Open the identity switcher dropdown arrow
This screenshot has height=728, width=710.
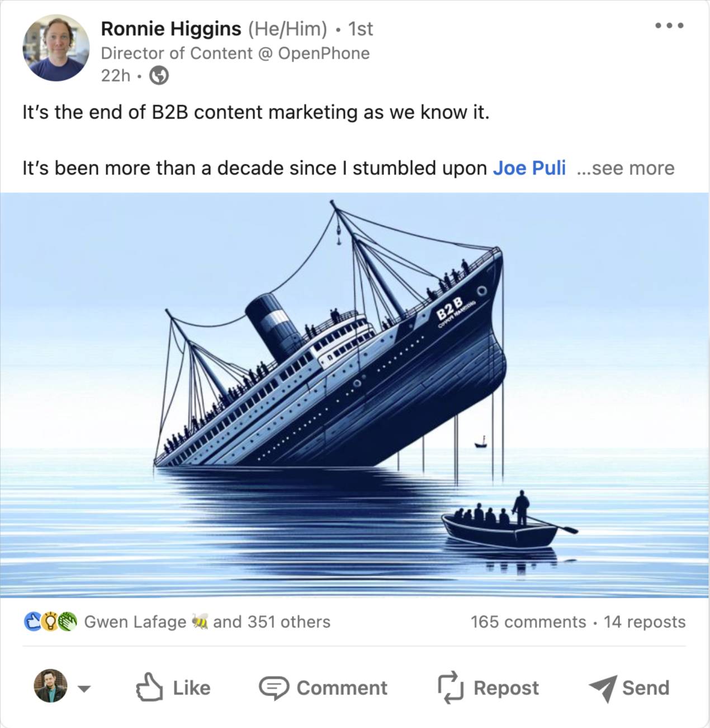(x=84, y=688)
